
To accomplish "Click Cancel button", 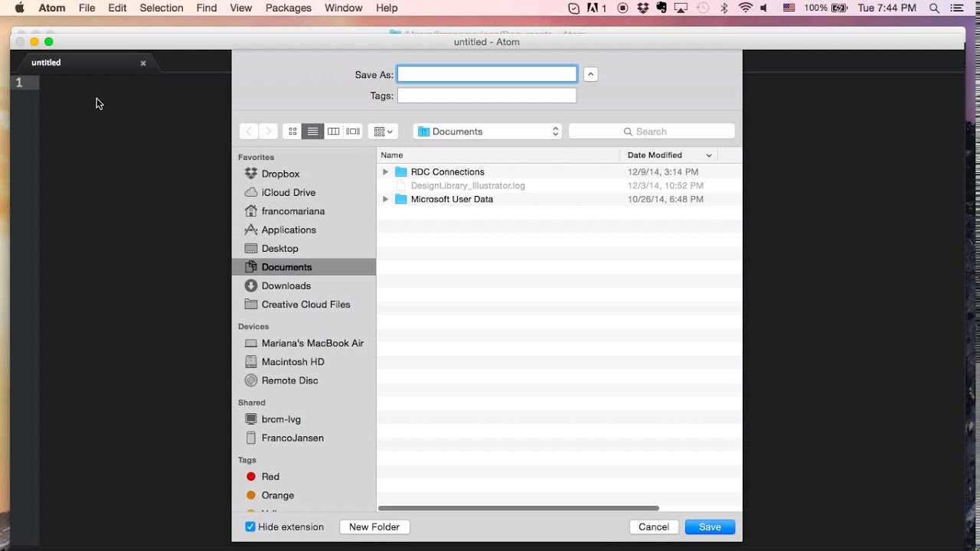I will click(654, 527).
